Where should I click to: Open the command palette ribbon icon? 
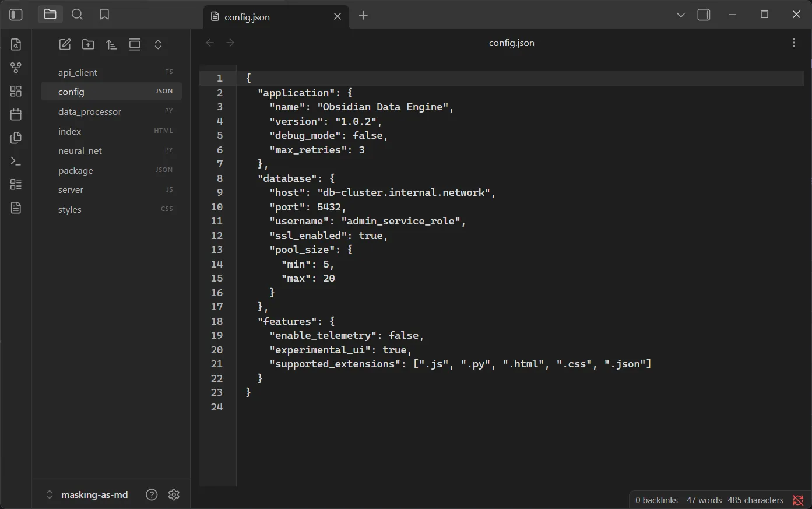click(16, 161)
